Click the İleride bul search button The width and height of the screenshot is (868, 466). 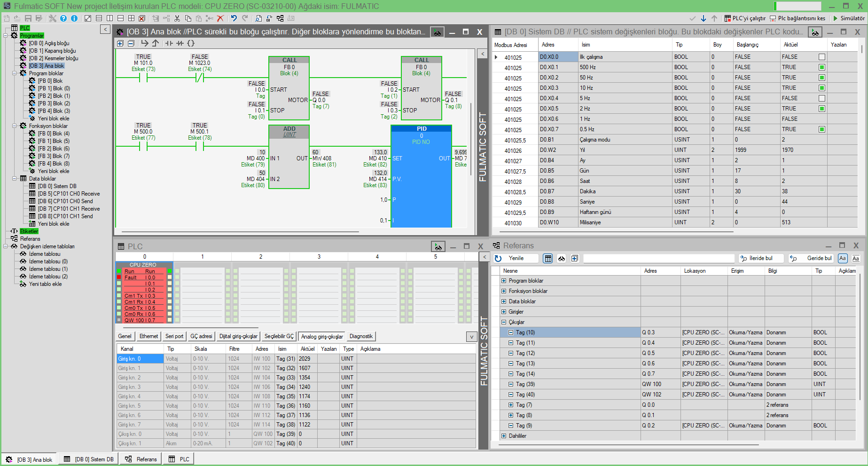pos(761,258)
